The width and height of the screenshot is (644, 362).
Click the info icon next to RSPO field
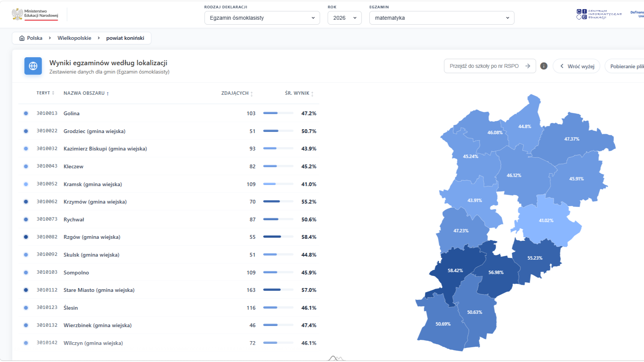(x=544, y=66)
